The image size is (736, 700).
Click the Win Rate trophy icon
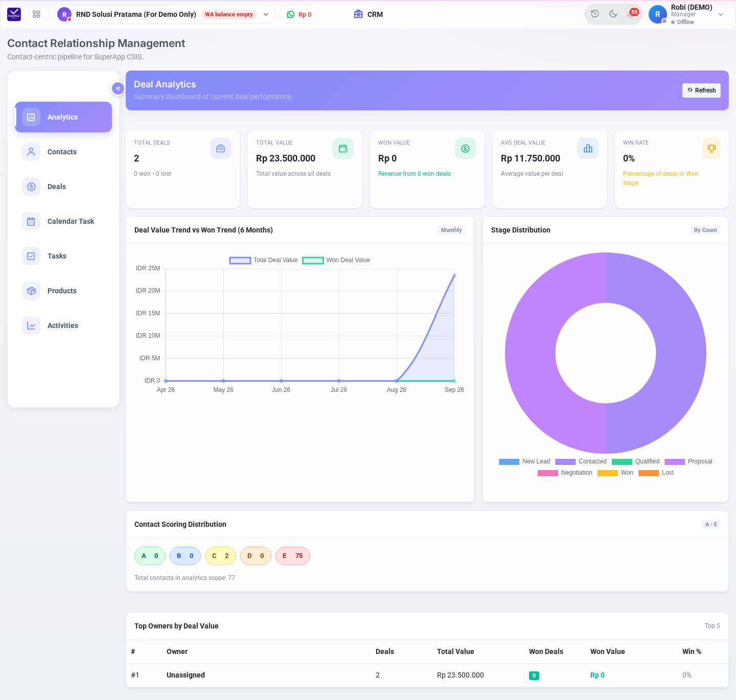[711, 148]
